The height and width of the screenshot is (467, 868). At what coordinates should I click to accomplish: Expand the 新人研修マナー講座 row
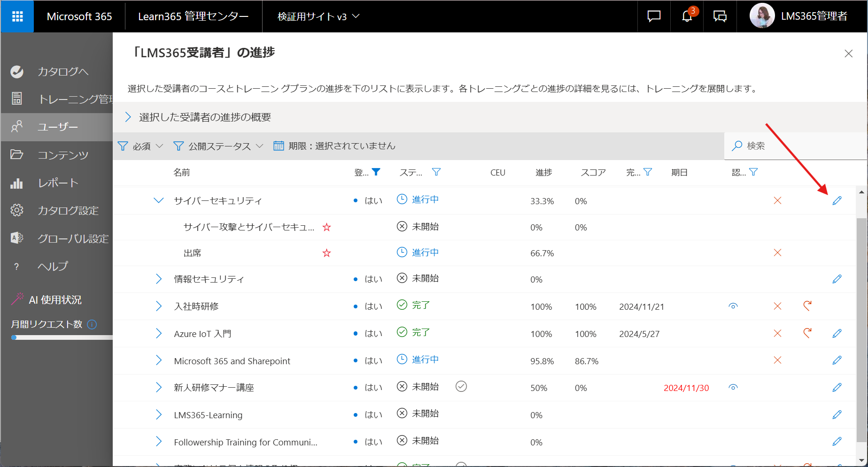pyautogui.click(x=159, y=387)
